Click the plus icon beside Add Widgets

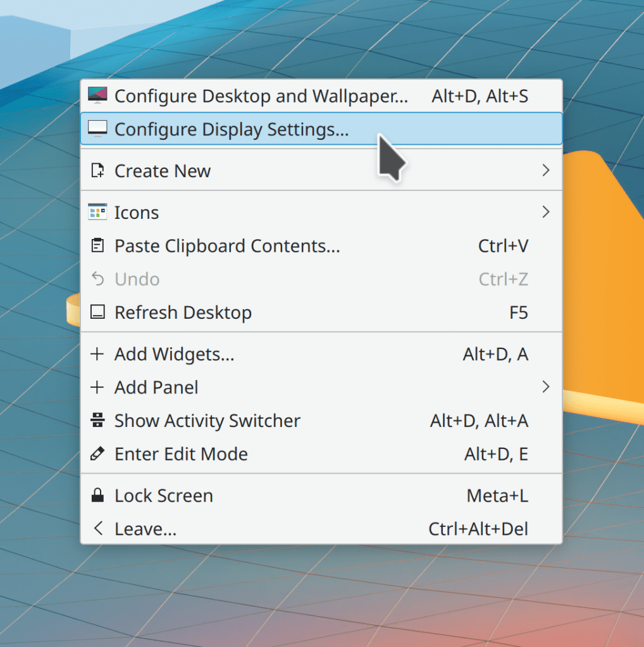pos(97,354)
